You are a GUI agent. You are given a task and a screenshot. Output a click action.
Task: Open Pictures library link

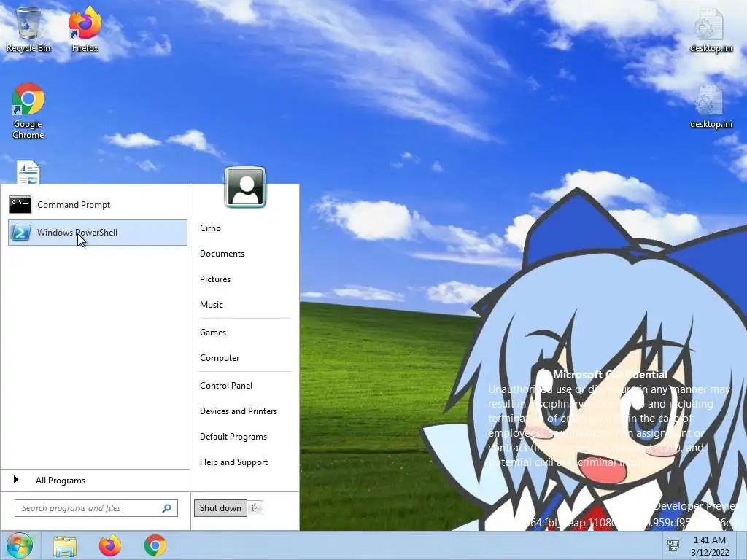point(215,279)
